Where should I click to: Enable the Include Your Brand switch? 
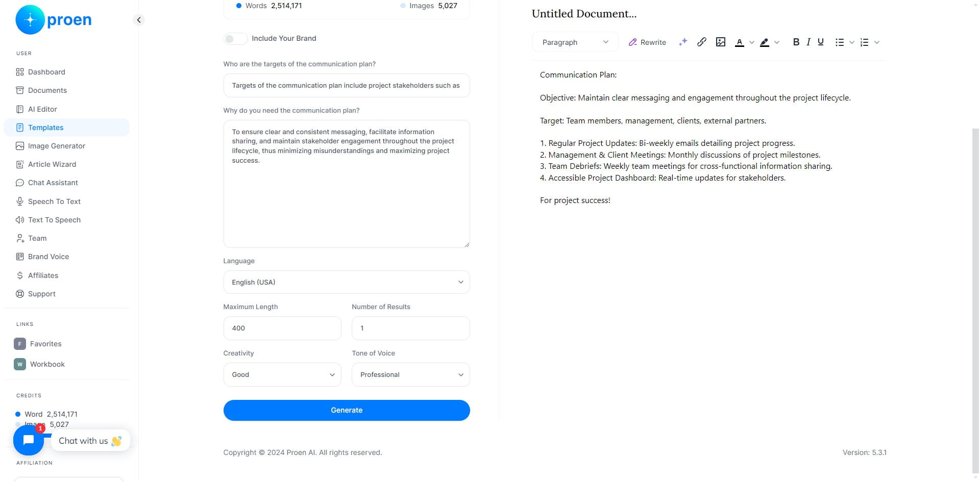click(235, 38)
